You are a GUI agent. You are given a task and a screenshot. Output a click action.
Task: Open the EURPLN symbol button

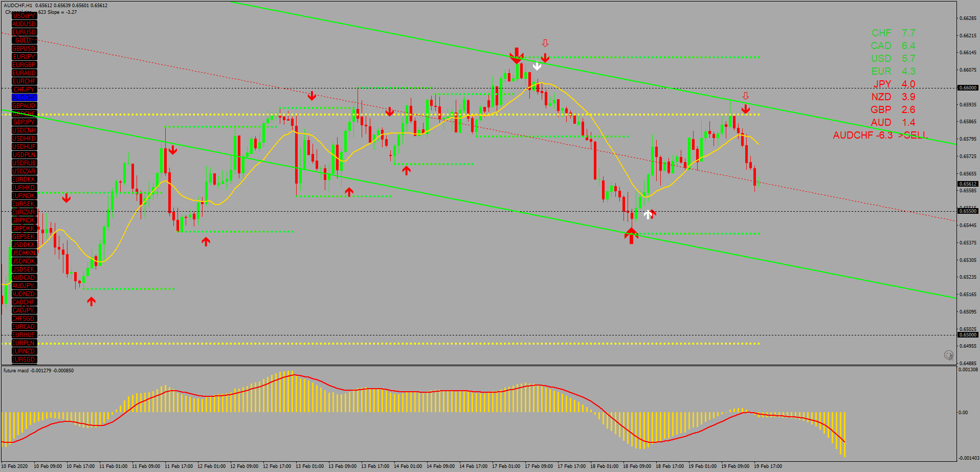point(25,343)
